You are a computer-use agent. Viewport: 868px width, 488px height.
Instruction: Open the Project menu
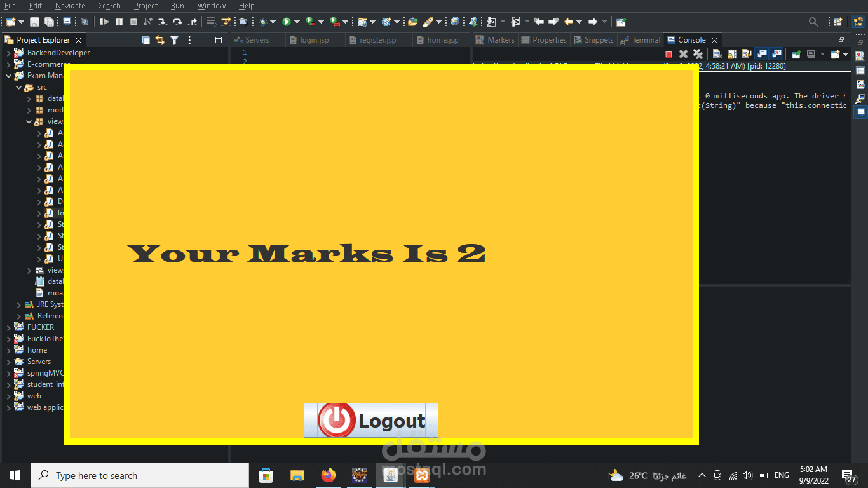tap(146, 6)
